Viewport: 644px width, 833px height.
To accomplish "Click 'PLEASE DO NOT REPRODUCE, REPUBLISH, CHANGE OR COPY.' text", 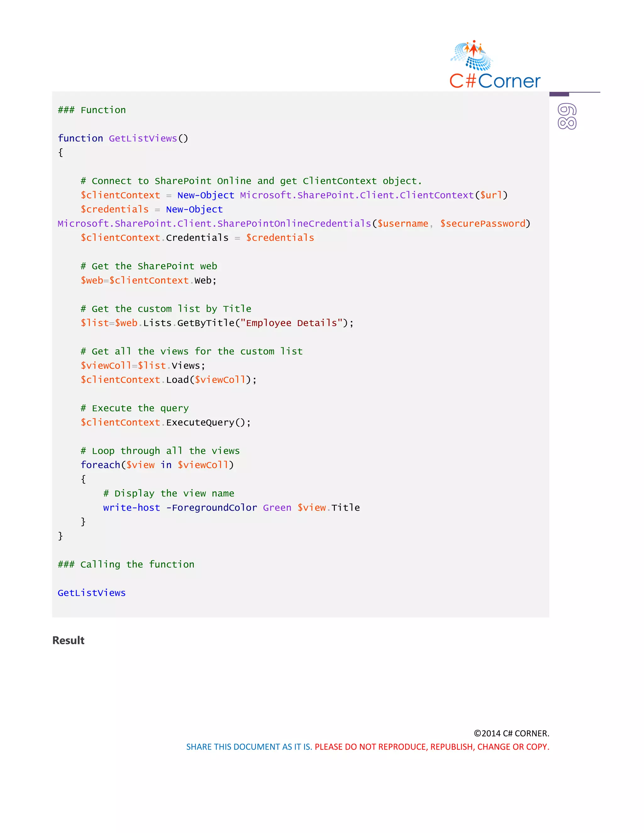I will (x=432, y=747).
